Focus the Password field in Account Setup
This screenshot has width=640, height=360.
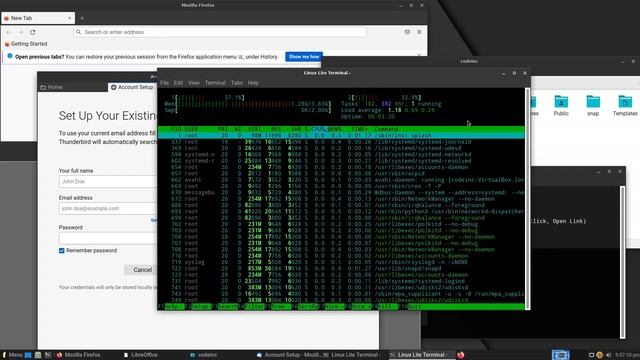[108, 238]
